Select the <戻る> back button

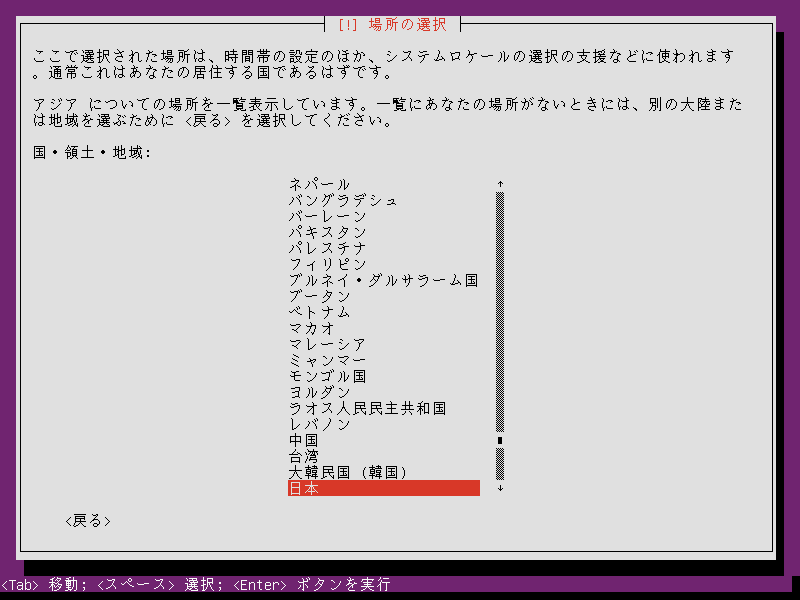(x=88, y=520)
